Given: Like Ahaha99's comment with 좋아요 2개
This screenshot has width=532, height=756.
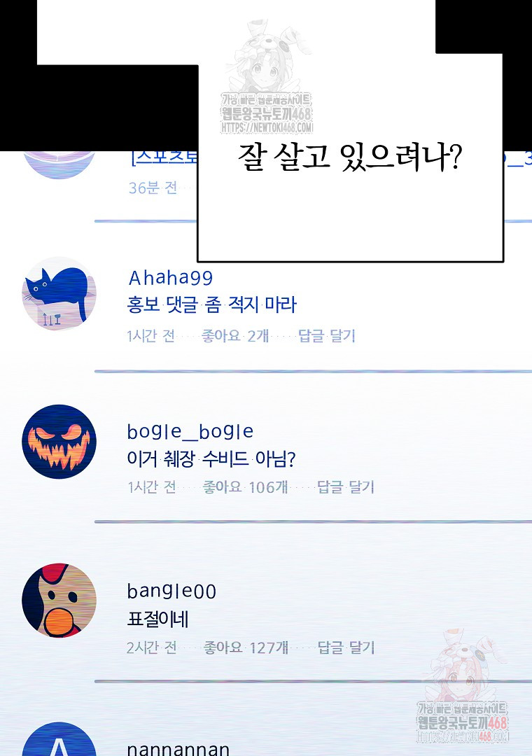Looking at the screenshot, I should click(x=235, y=335).
